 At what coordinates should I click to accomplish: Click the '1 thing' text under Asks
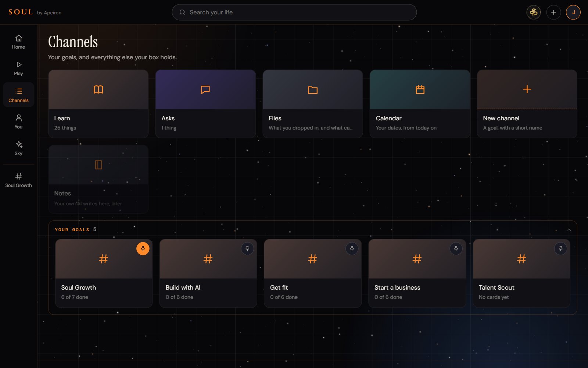coord(169,128)
